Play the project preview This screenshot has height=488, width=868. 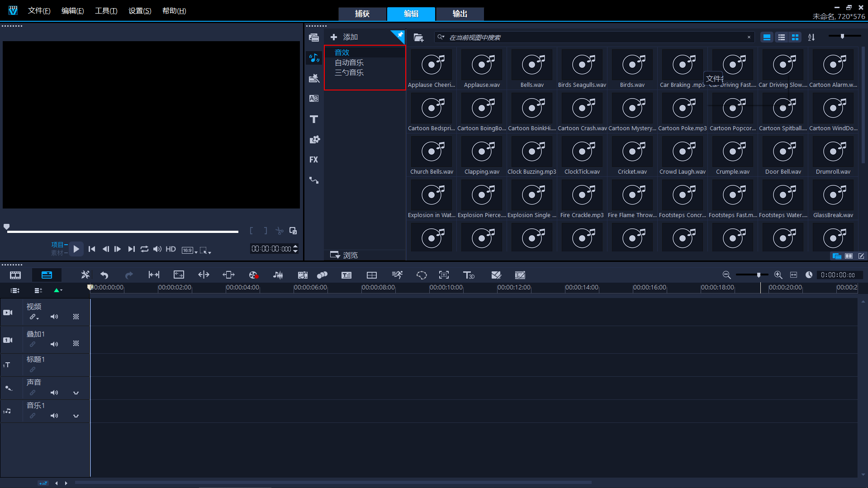click(x=76, y=249)
